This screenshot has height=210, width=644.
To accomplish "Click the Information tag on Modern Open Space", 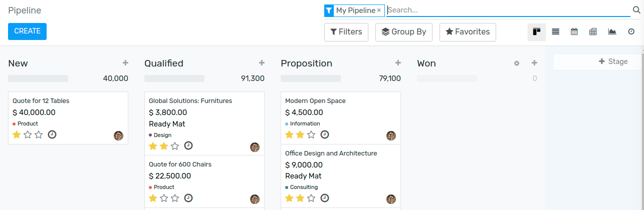I will click(x=303, y=123).
